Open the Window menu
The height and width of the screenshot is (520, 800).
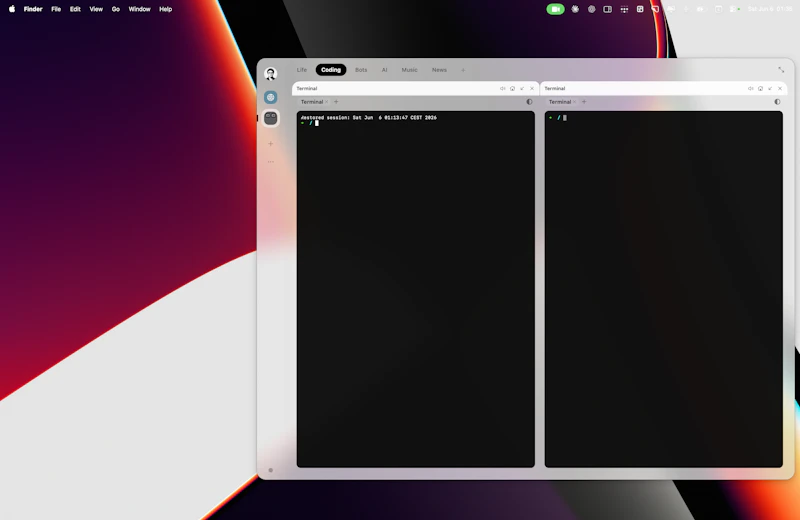pyautogui.click(x=139, y=9)
